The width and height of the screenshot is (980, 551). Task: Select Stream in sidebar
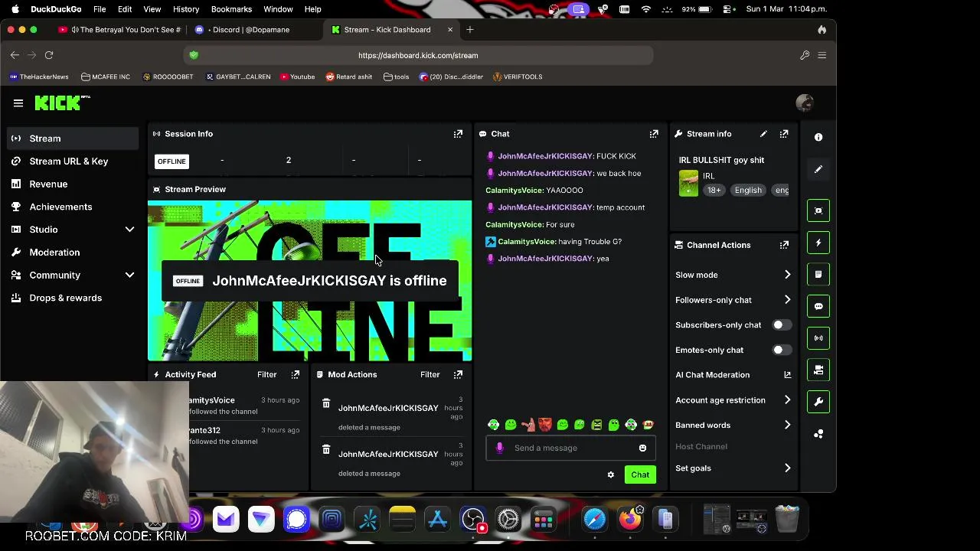[x=73, y=139]
